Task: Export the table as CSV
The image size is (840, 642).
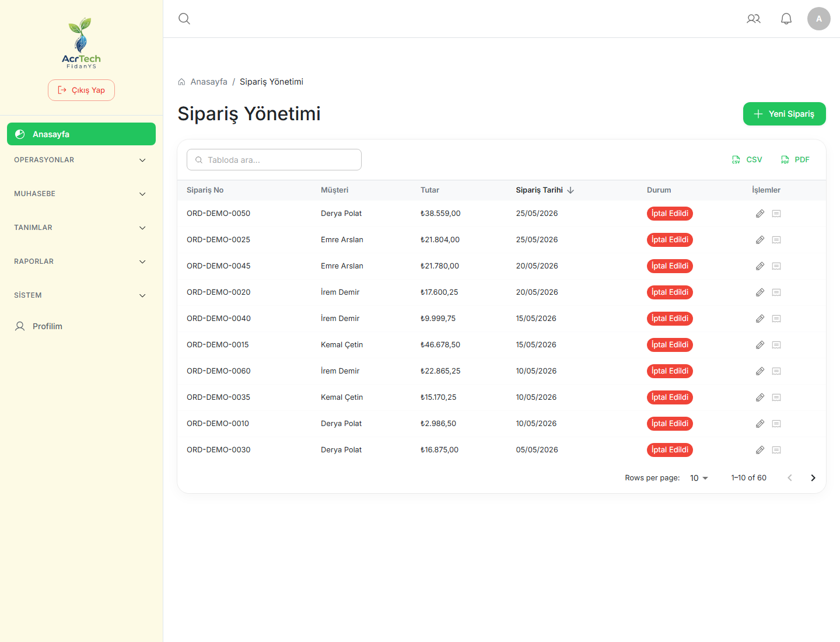Action: (747, 159)
